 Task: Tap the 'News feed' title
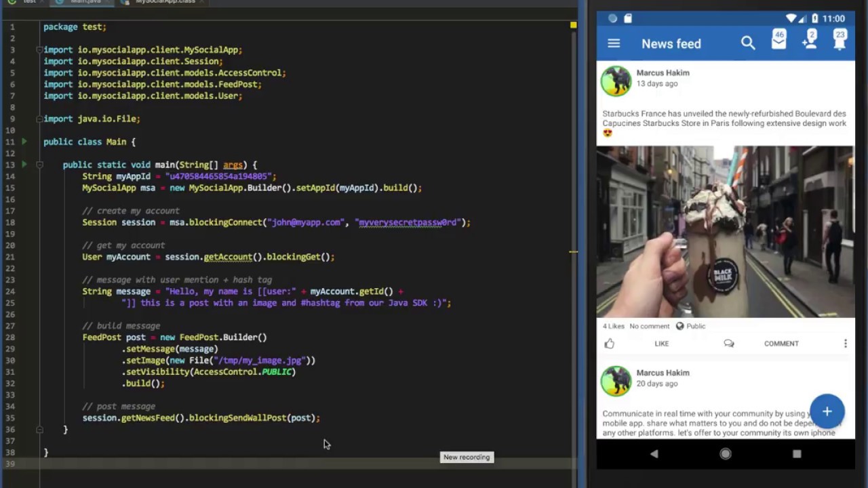(x=671, y=43)
